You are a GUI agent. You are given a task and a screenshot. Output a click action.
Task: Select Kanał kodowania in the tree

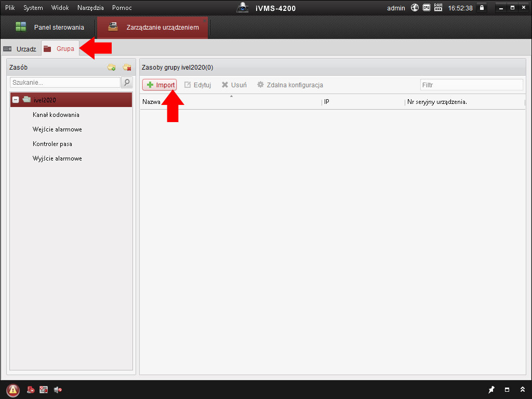(x=56, y=115)
